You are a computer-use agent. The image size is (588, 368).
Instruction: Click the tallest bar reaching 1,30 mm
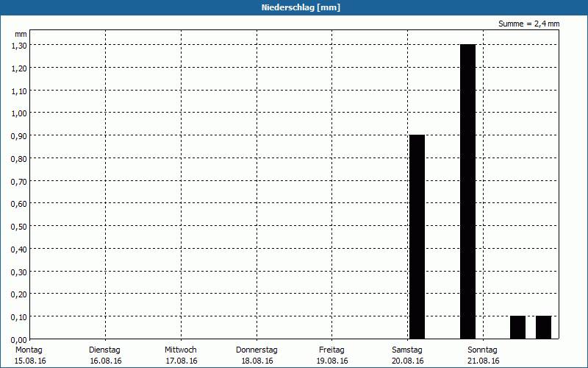(x=467, y=191)
